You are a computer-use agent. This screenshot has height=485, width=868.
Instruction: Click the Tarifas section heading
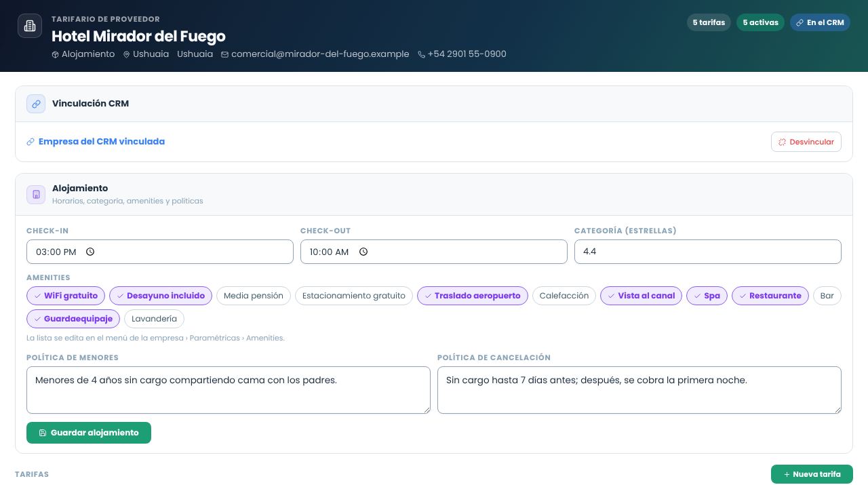click(32, 474)
